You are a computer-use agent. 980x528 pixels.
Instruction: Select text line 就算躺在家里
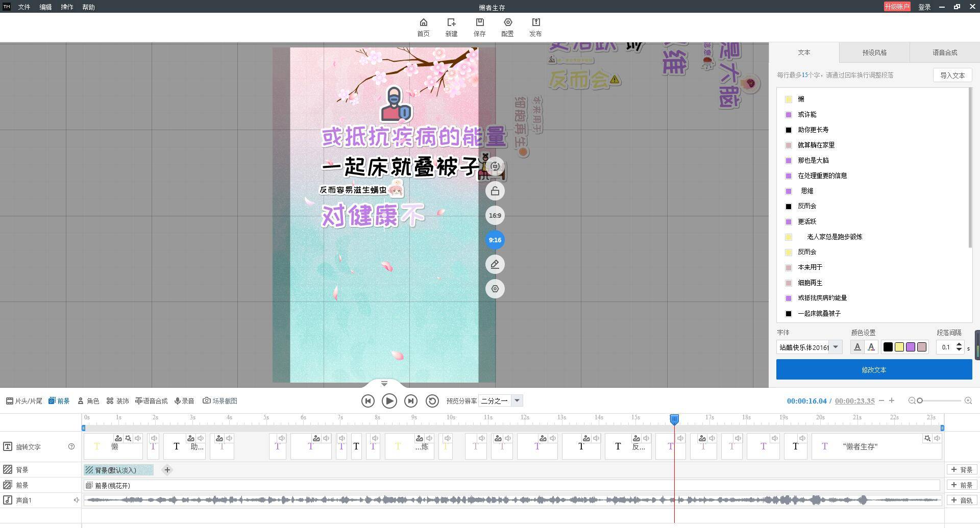point(816,145)
